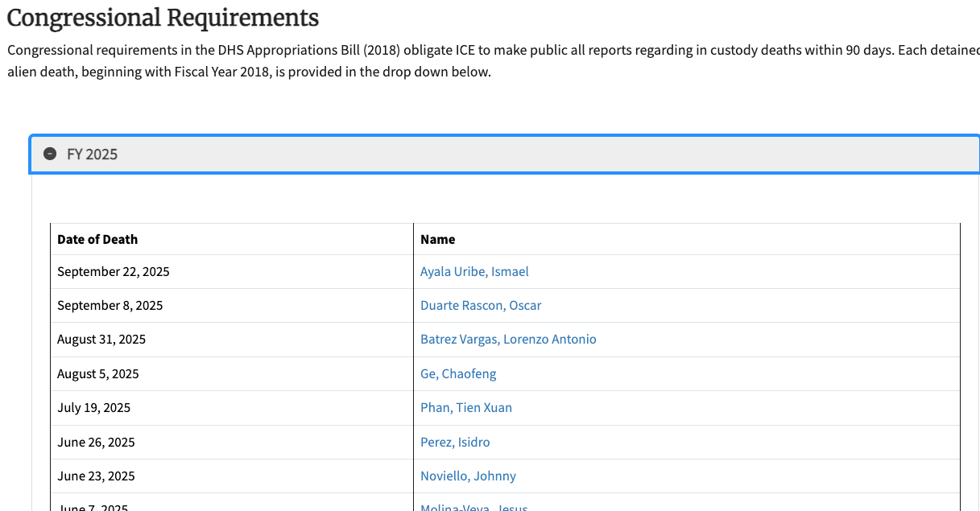
Task: Open the Phan, Tien Xuan report link
Action: click(466, 408)
